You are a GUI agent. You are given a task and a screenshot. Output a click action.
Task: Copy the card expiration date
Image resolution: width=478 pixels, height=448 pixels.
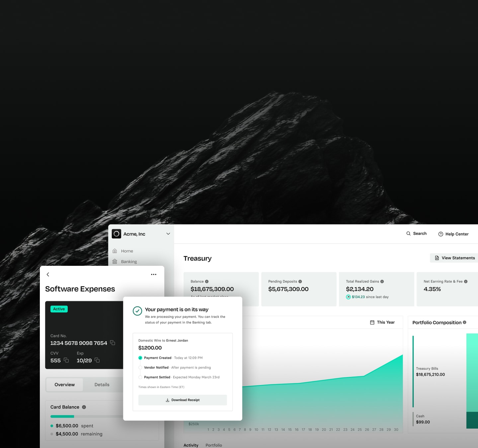click(97, 360)
